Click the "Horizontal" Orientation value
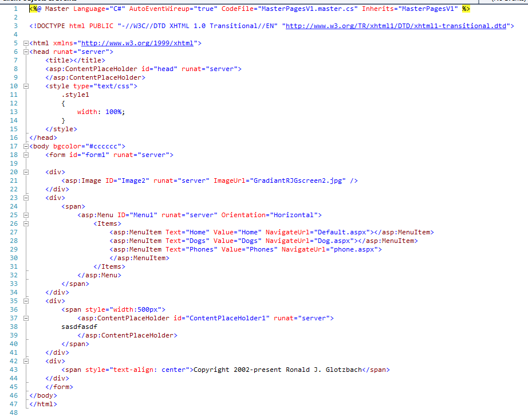The width and height of the screenshot is (528, 420). tap(294, 215)
